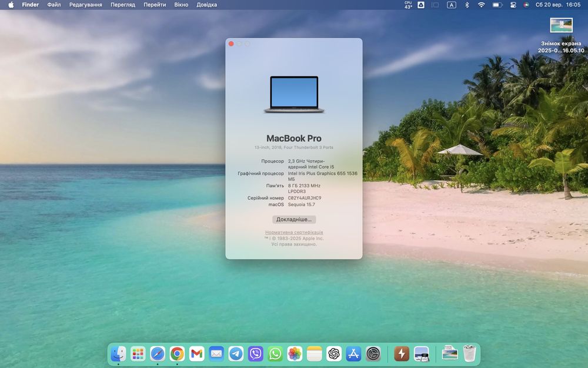Click the Intel Iris Plus Graphics 655 text
Image resolution: width=588 pixels, height=368 pixels.
click(x=322, y=176)
